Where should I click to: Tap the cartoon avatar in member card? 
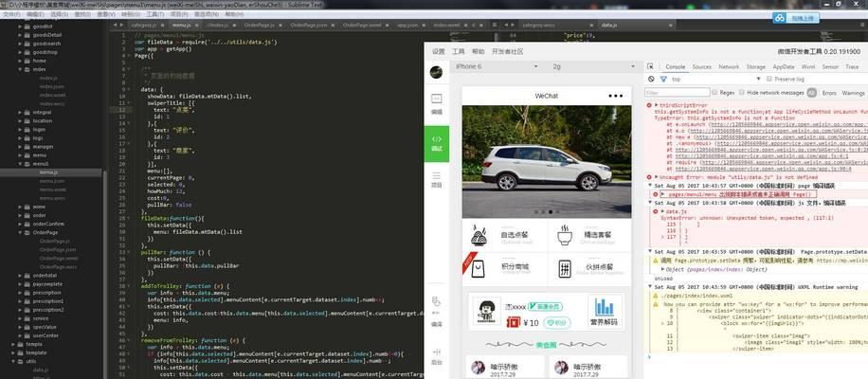486,311
